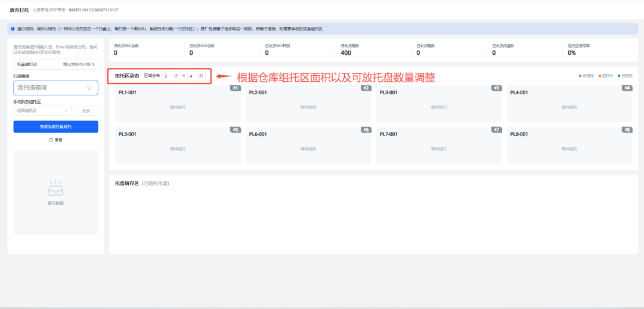Select pallet zone card PL1-001
Image resolution: width=644 pixels, height=309 pixels.
coord(178,104)
